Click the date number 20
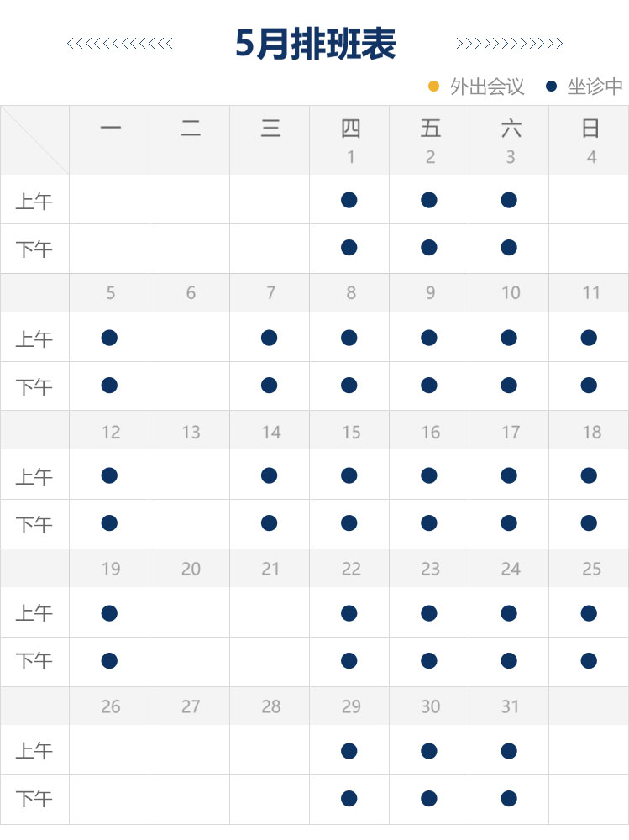Screen dimensions: 629x840 pyautogui.click(x=191, y=569)
